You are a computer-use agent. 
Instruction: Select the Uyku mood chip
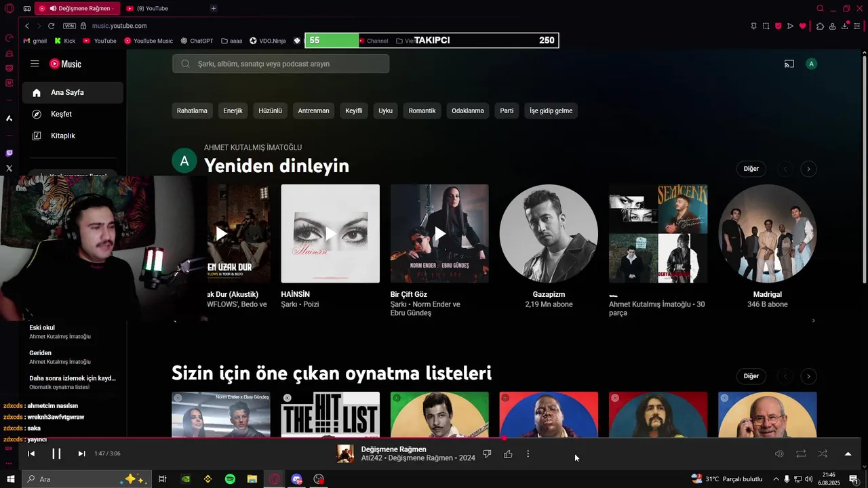(x=385, y=110)
